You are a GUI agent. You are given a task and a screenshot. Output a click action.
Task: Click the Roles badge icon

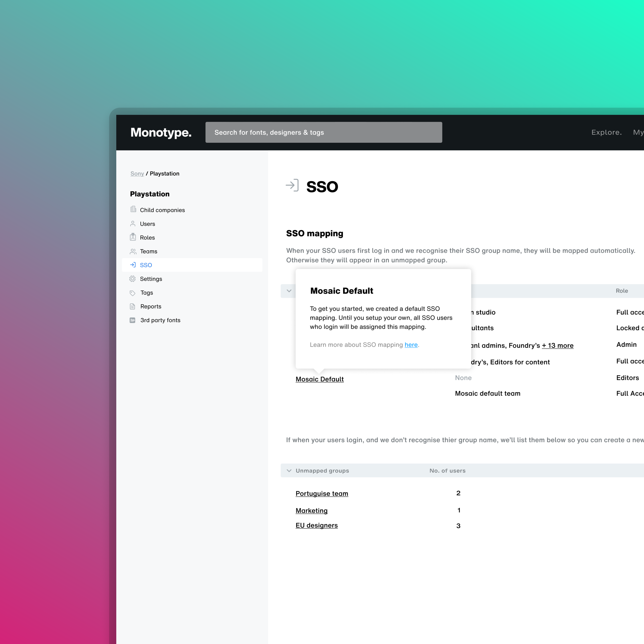133,237
